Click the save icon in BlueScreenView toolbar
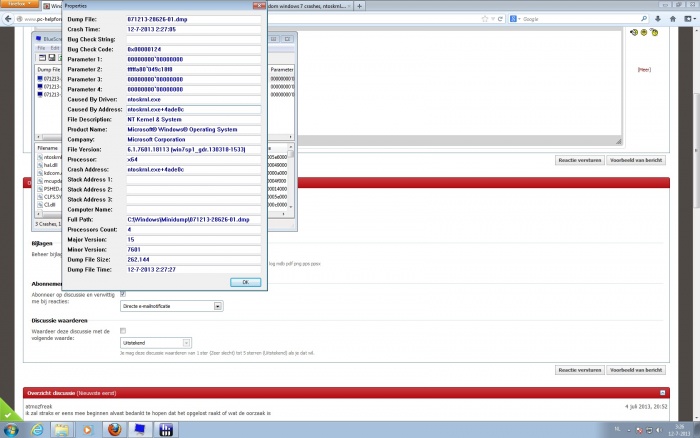 52,58
